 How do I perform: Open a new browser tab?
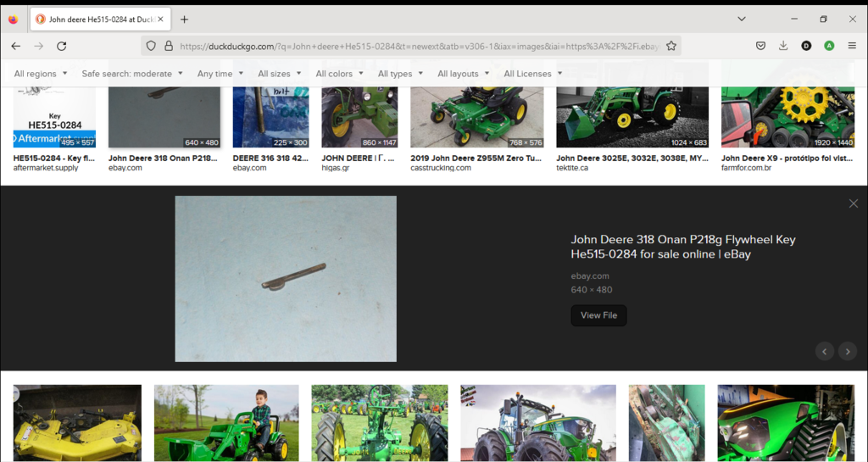coord(184,19)
